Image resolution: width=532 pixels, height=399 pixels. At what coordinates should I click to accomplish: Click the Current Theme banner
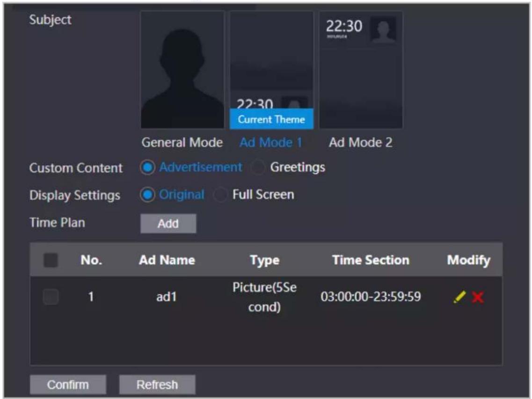[271, 119]
